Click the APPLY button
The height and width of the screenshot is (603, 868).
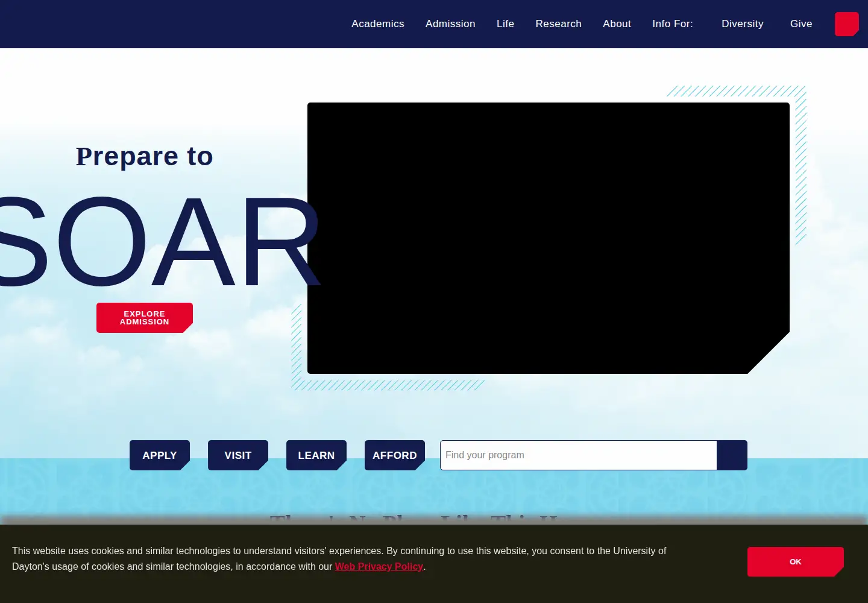point(160,455)
